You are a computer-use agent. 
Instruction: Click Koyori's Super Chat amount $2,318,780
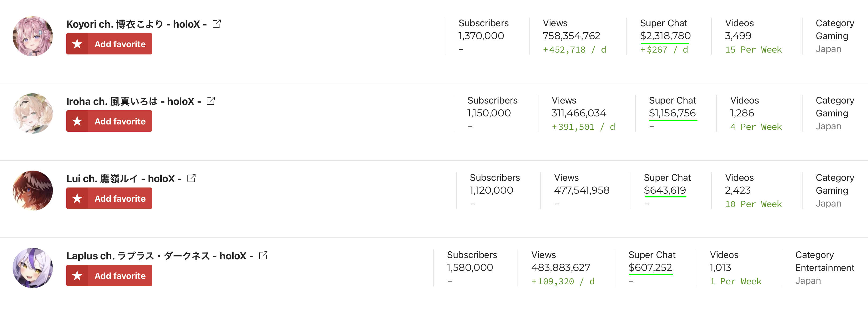[665, 36]
